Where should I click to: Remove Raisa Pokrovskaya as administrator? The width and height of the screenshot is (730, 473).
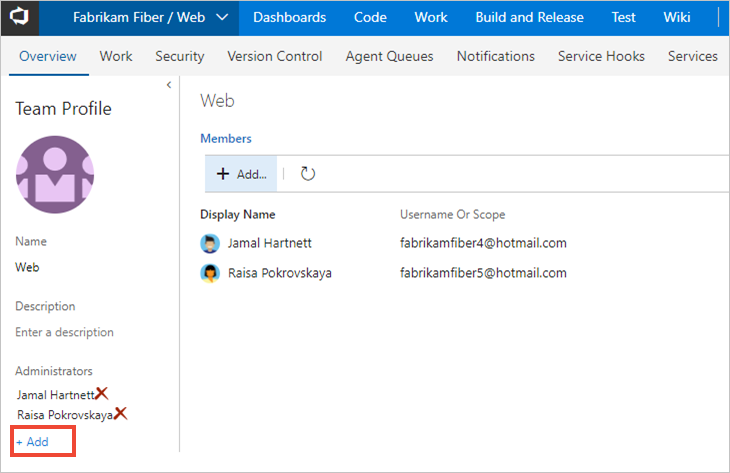(121, 413)
